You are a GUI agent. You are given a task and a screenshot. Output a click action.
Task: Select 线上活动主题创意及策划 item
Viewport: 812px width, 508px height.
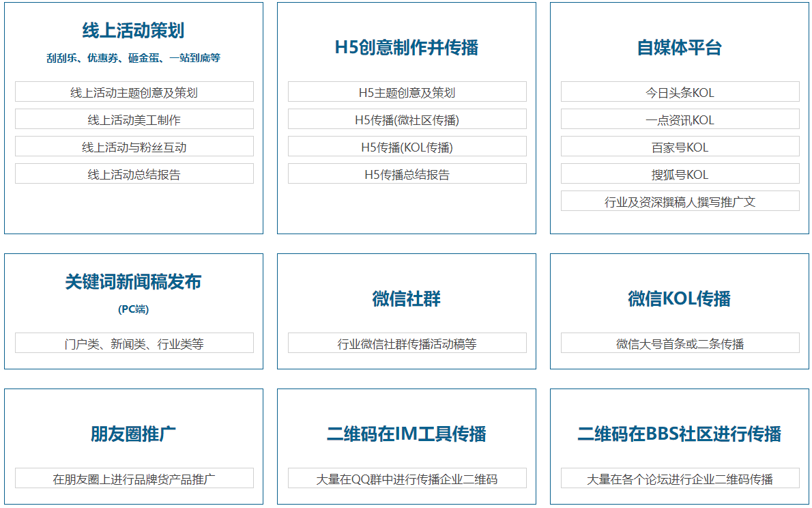click(x=134, y=92)
